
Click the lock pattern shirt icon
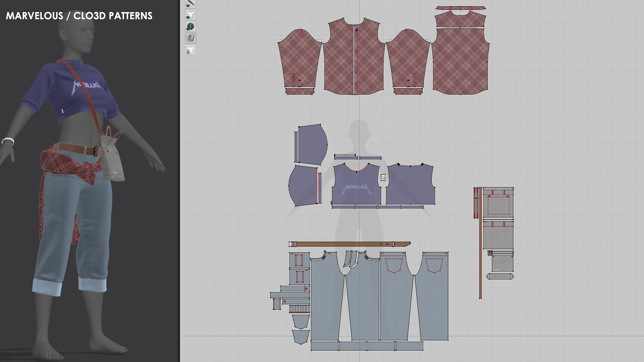[x=190, y=50]
